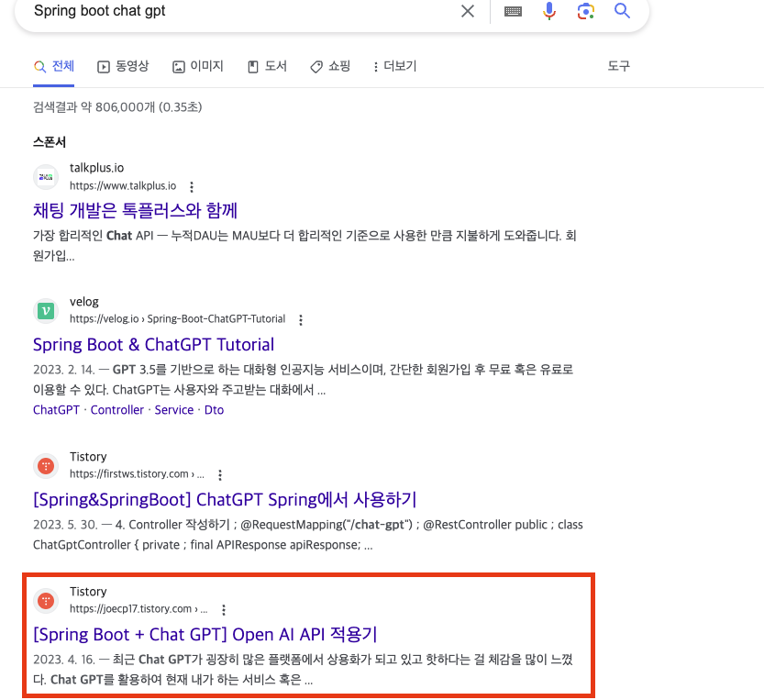Click the Tistory favicon of firstws result
764x700 pixels.
tap(46, 466)
